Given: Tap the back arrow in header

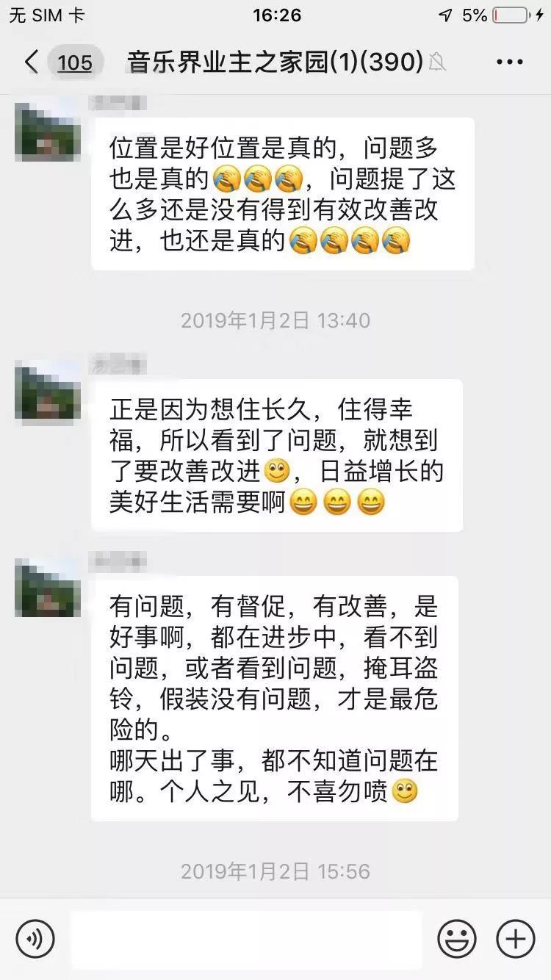Looking at the screenshot, I should [32, 62].
